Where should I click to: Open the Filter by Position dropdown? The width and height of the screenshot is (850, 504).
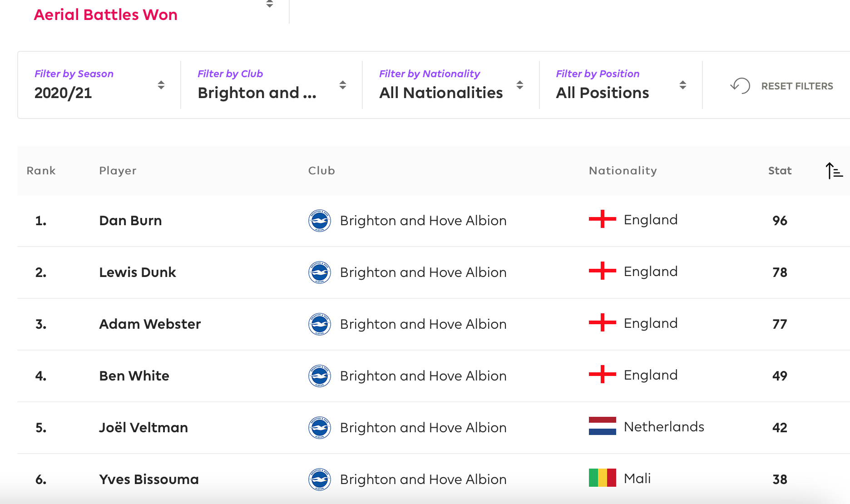(x=621, y=85)
